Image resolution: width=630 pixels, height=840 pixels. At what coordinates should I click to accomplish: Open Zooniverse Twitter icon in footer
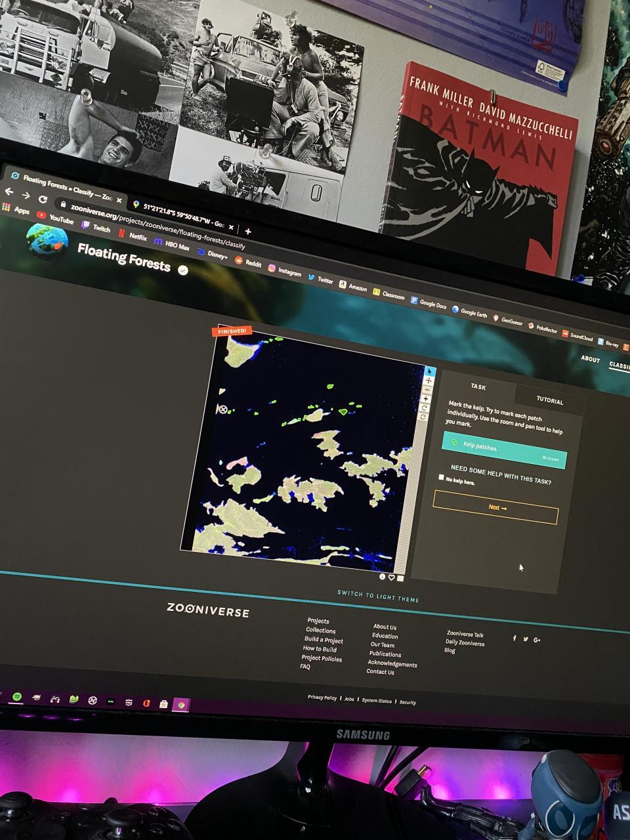click(x=526, y=639)
